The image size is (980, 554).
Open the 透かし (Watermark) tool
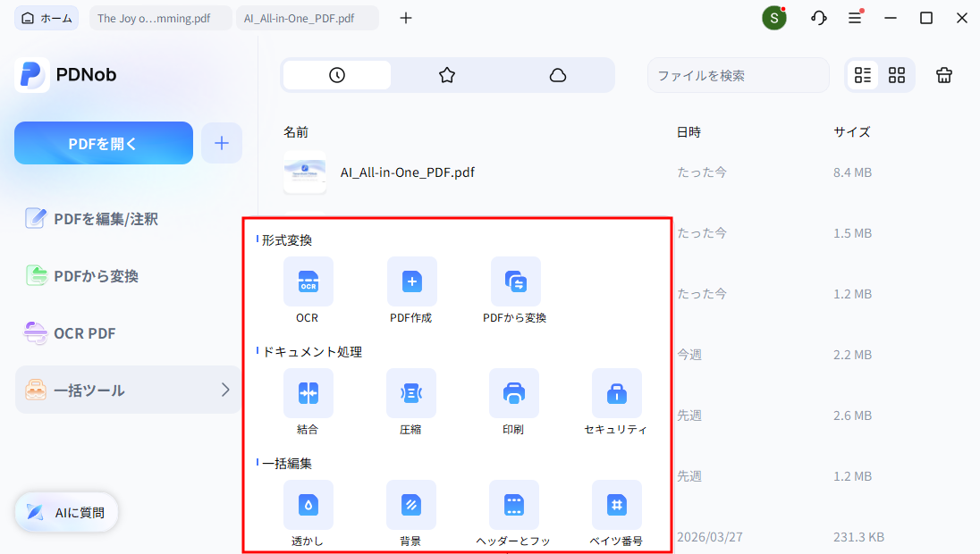pos(308,505)
